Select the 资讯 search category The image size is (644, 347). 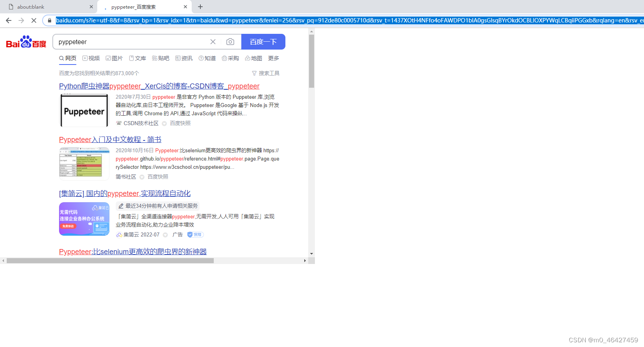point(184,58)
